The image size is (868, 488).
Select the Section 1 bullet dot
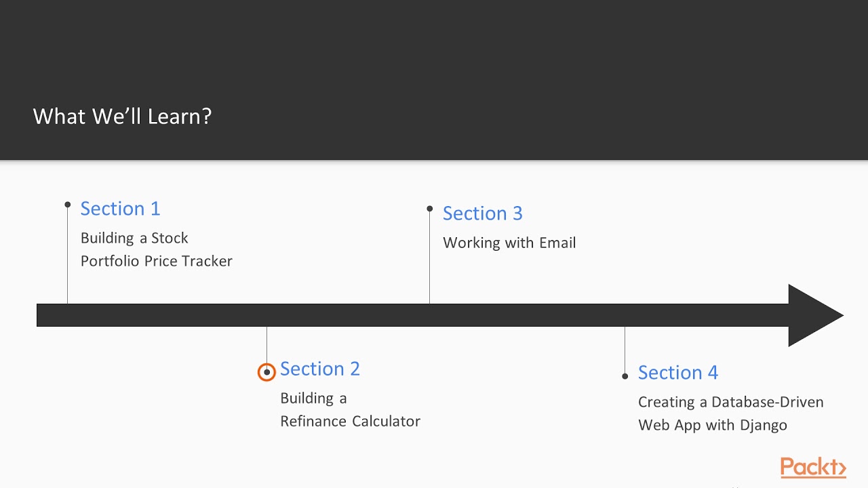click(x=68, y=204)
